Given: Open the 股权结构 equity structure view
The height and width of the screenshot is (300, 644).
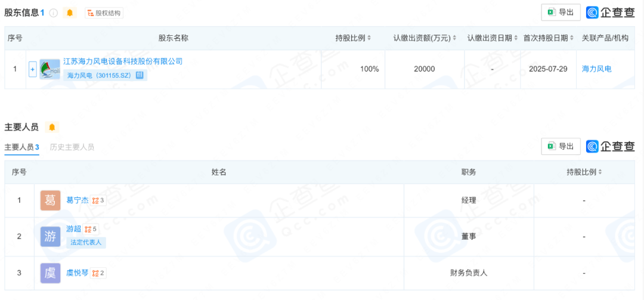Looking at the screenshot, I should click(104, 13).
